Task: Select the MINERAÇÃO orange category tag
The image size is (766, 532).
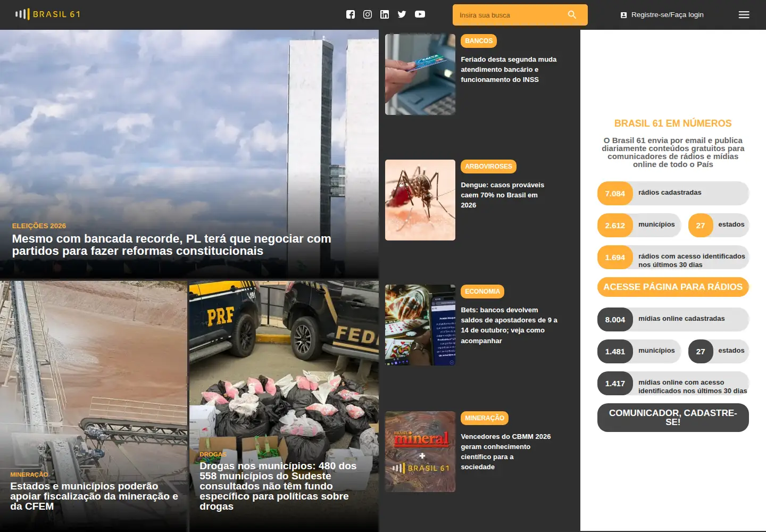Action: [485, 418]
